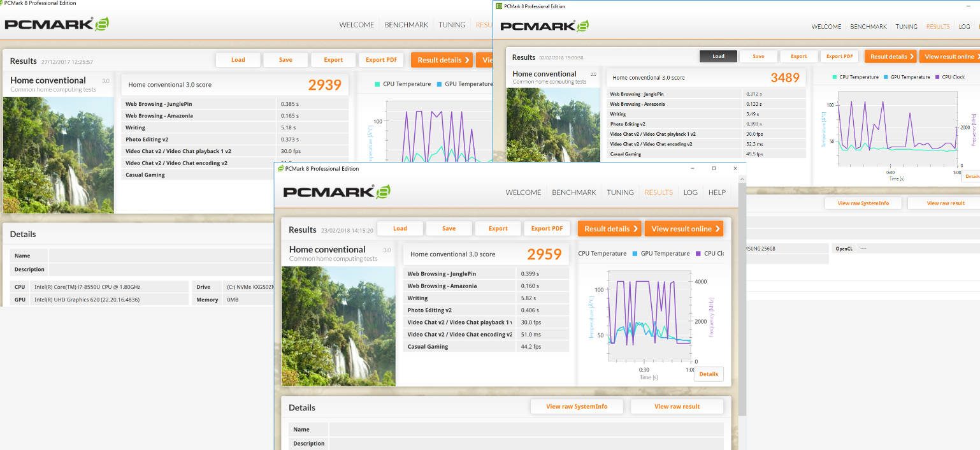Viewport: 980px width, 450px height.
Task: Click Export PDF in the front 2959 window
Action: [547, 229]
